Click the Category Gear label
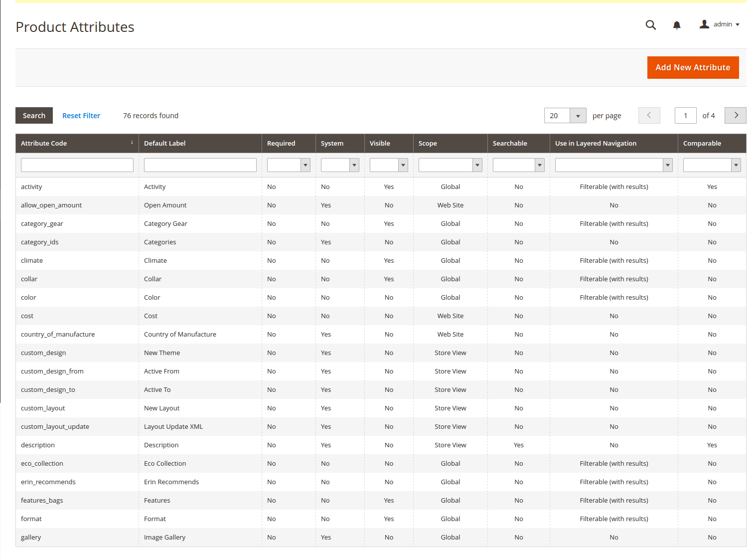756x557 pixels. coord(165,223)
